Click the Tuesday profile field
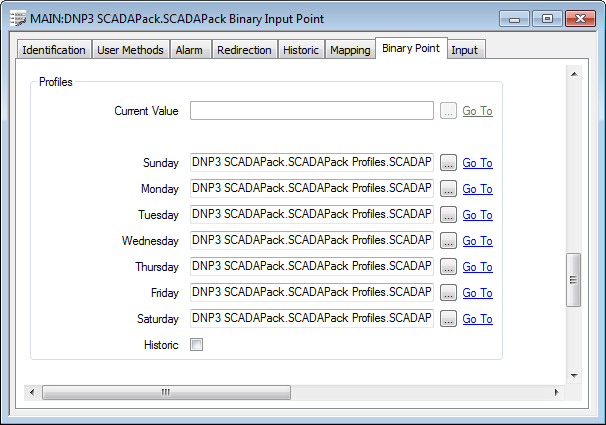Image resolution: width=606 pixels, height=425 pixels. (x=312, y=214)
